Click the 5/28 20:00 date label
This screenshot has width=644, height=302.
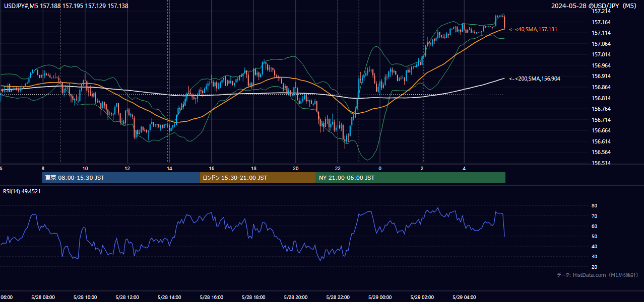pyautogui.click(x=296, y=297)
